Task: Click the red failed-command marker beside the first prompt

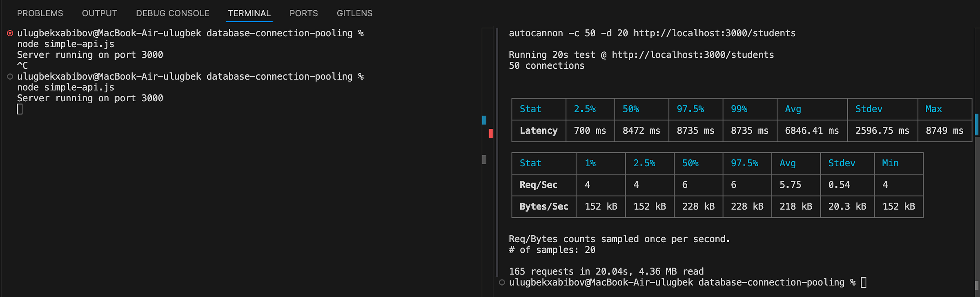Action: pyautogui.click(x=10, y=33)
